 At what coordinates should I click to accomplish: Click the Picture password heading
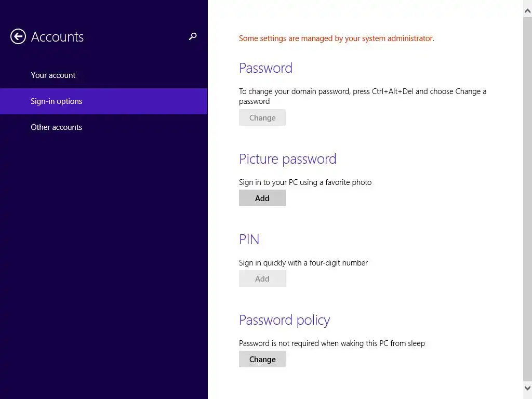(287, 159)
